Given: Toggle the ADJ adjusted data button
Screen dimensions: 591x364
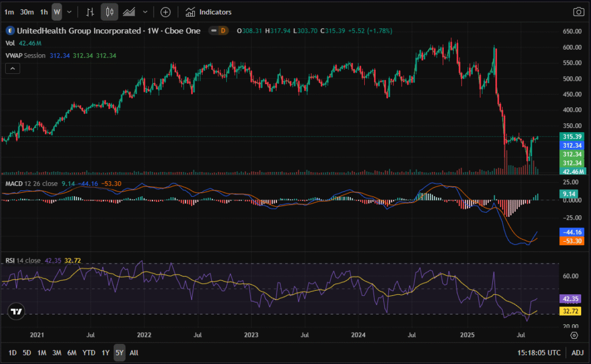Looking at the screenshot, I should point(577,352).
